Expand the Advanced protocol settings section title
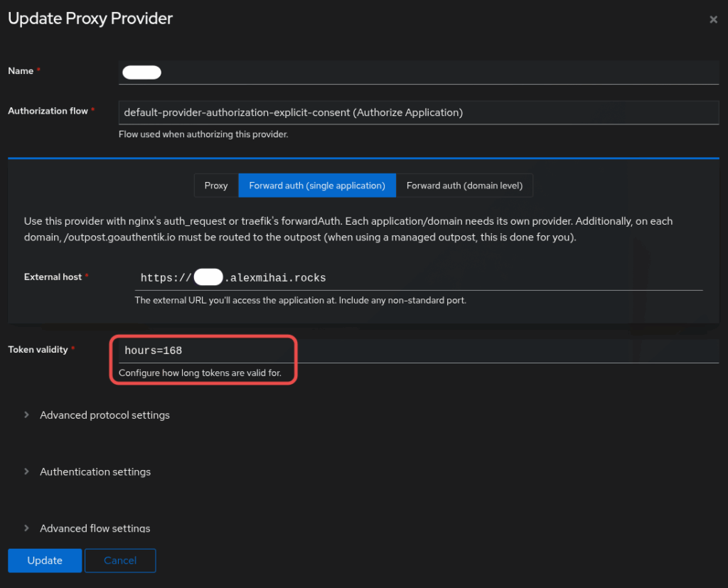Screen dimensions: 728x588 (105, 415)
